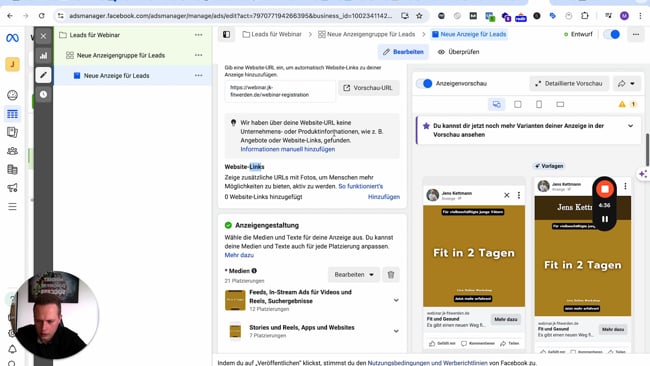Toggle the side panel layout icon
Screen dimensions: 650x366
pos(226,34)
